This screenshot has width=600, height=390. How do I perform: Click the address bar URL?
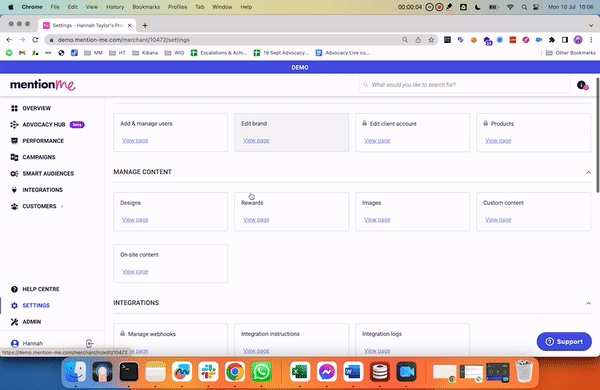pyautogui.click(x=124, y=40)
